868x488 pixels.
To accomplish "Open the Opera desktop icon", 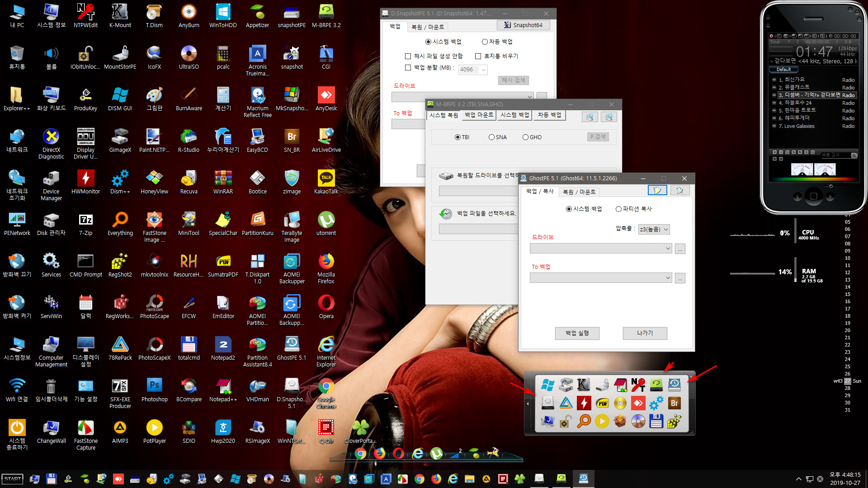I will point(326,307).
